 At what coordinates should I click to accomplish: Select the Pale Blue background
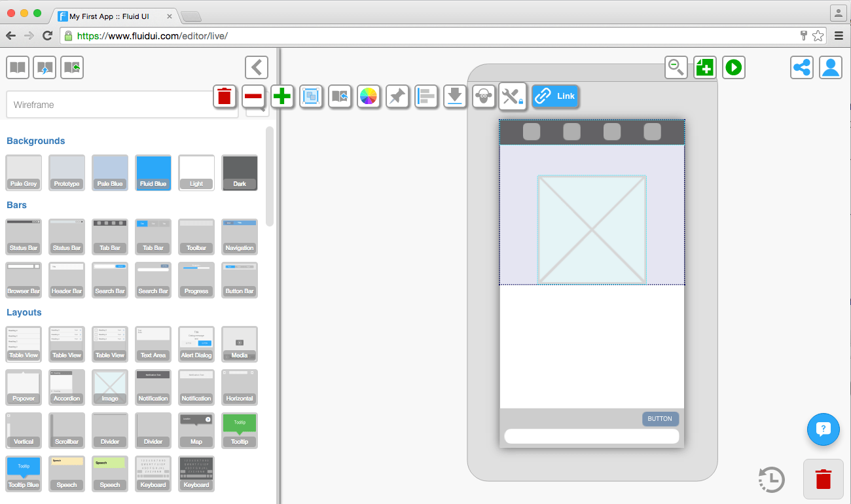[110, 173]
